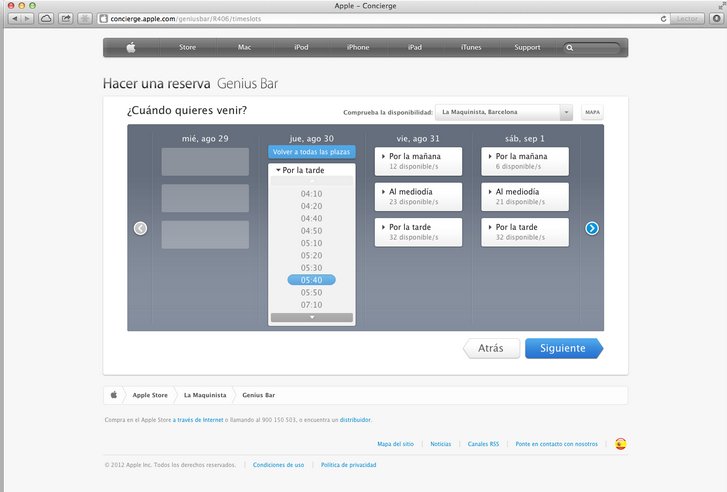Click 'Volver a todas las plazas'
The width and height of the screenshot is (727, 492).
pos(311,151)
